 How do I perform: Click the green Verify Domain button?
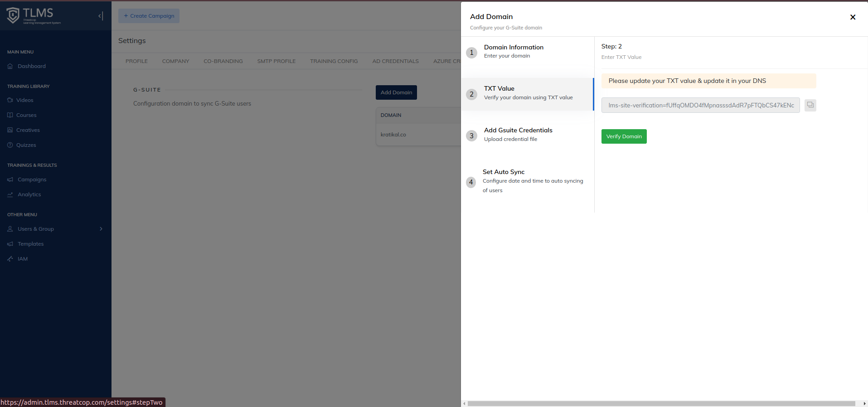click(x=624, y=136)
